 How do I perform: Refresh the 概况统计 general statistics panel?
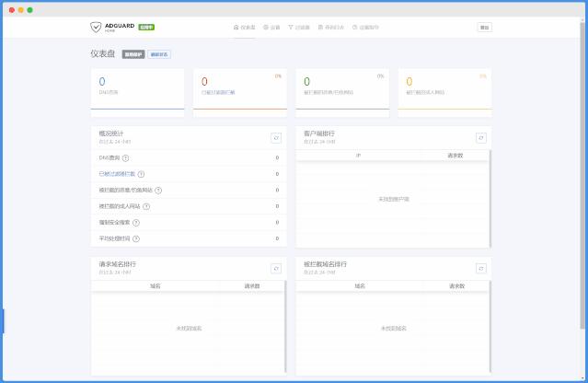tap(275, 137)
